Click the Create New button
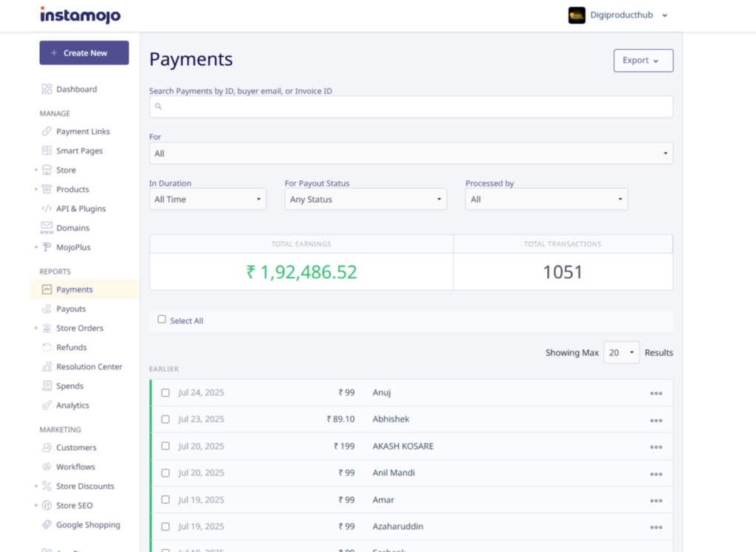The width and height of the screenshot is (756, 552). pos(84,53)
